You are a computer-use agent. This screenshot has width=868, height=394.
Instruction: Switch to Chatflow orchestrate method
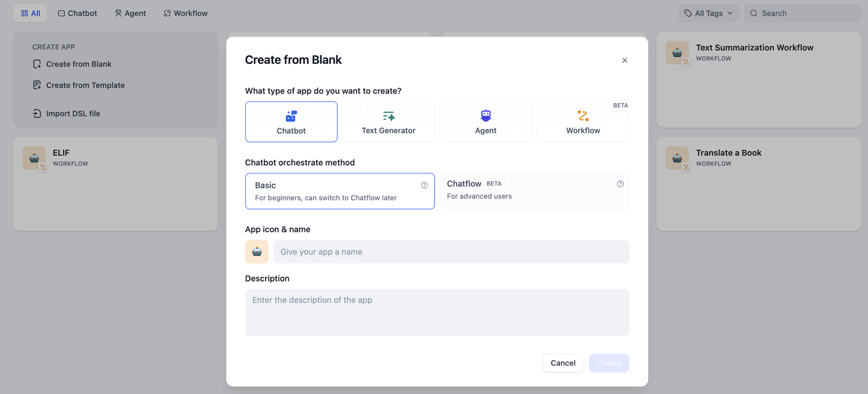tap(533, 191)
